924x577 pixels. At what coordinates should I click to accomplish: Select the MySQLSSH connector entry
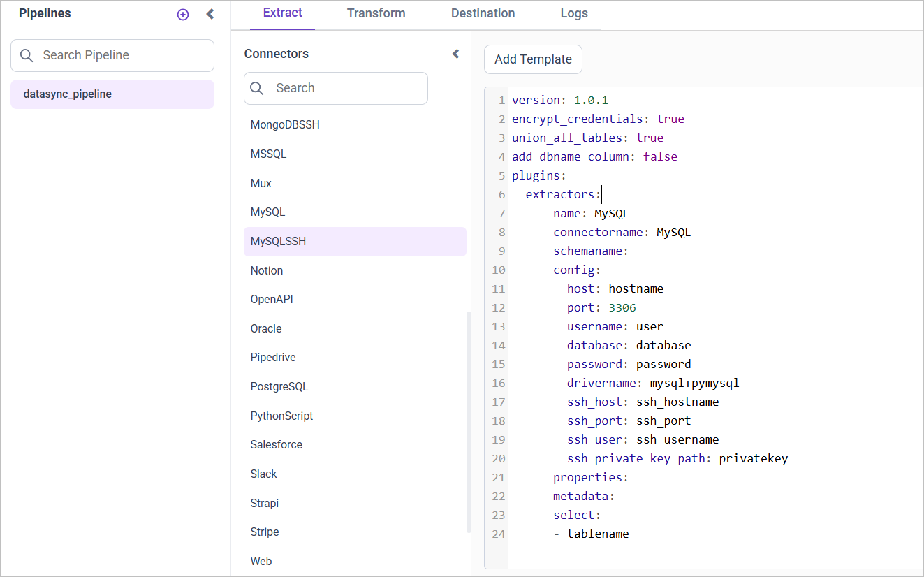point(277,241)
